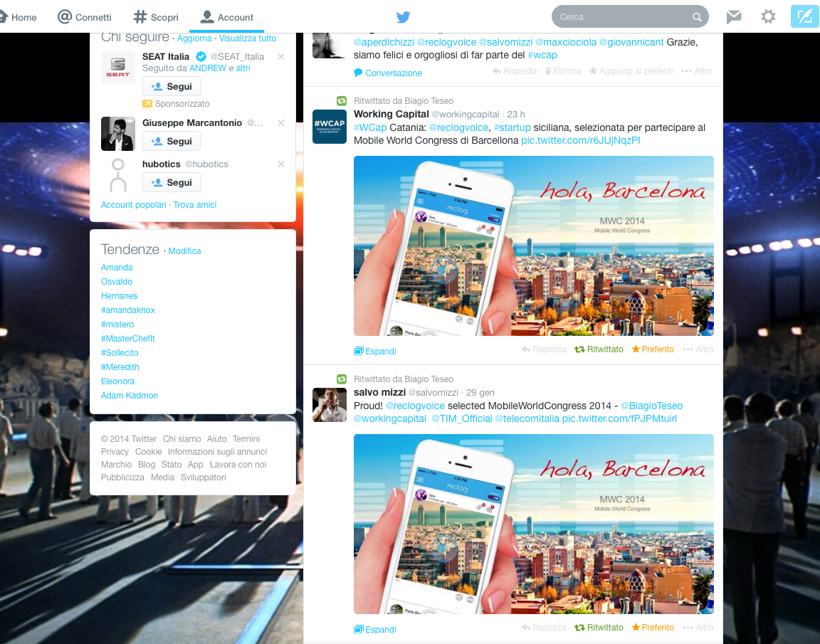Click the Sviluppatori footer link
820x644 pixels.
tap(204, 477)
